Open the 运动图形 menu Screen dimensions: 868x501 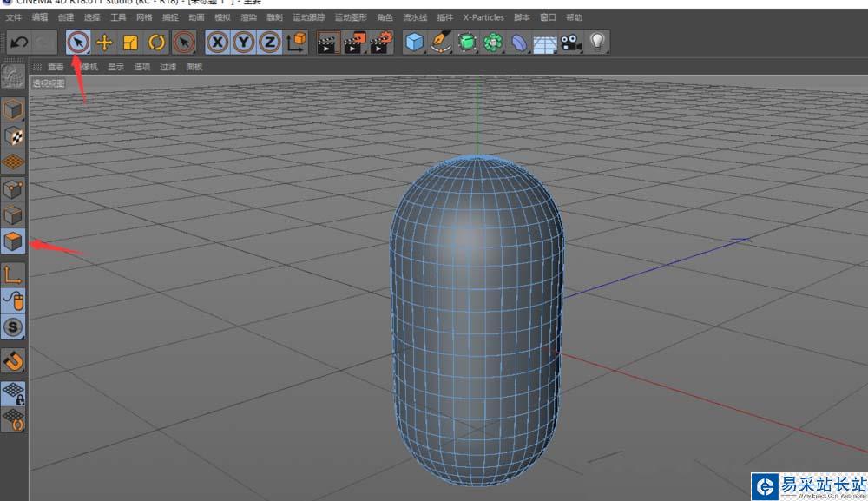(351, 17)
